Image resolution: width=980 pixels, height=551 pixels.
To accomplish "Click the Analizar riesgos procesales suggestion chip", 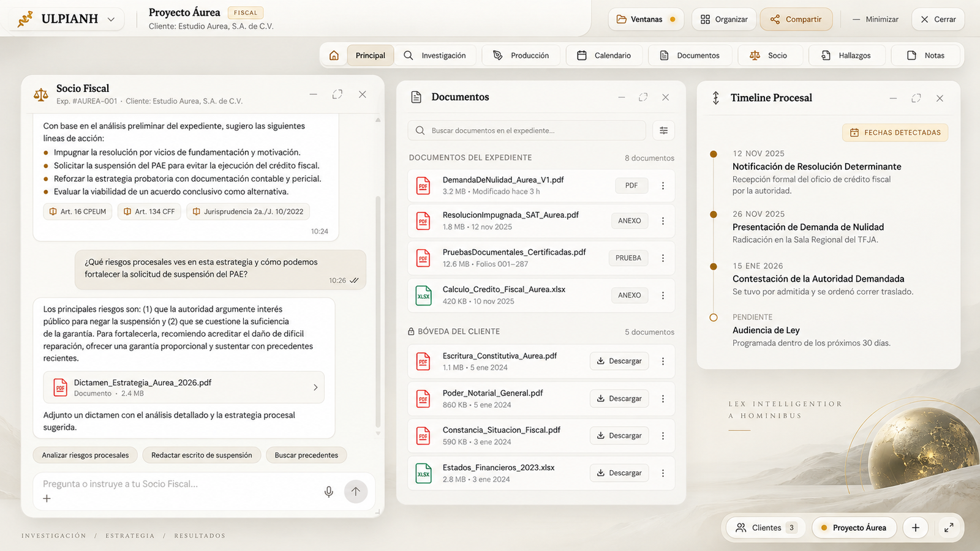I will (85, 455).
